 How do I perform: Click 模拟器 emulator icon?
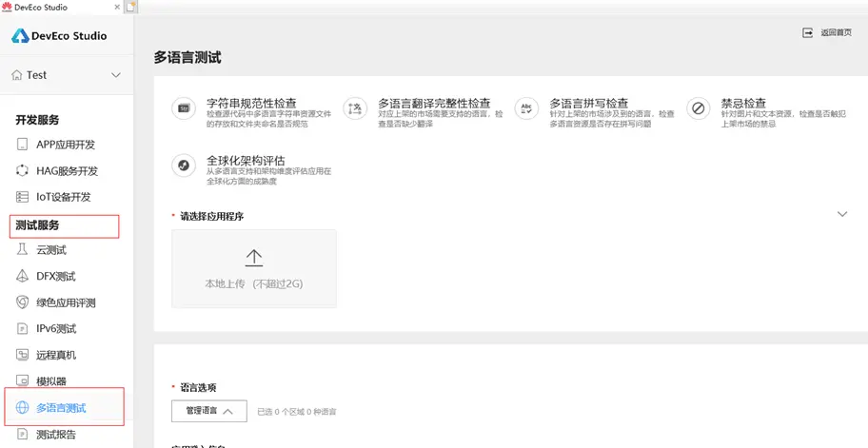click(22, 381)
